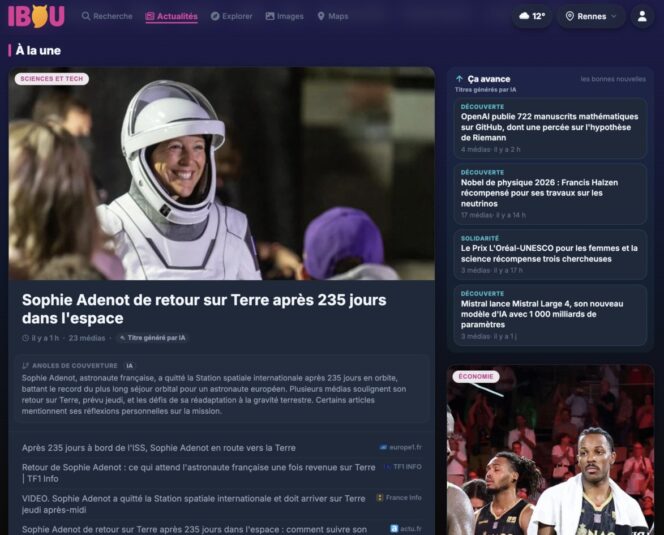
Task: Click the upward arrow icon beside Ça avance
Action: pyautogui.click(x=459, y=79)
